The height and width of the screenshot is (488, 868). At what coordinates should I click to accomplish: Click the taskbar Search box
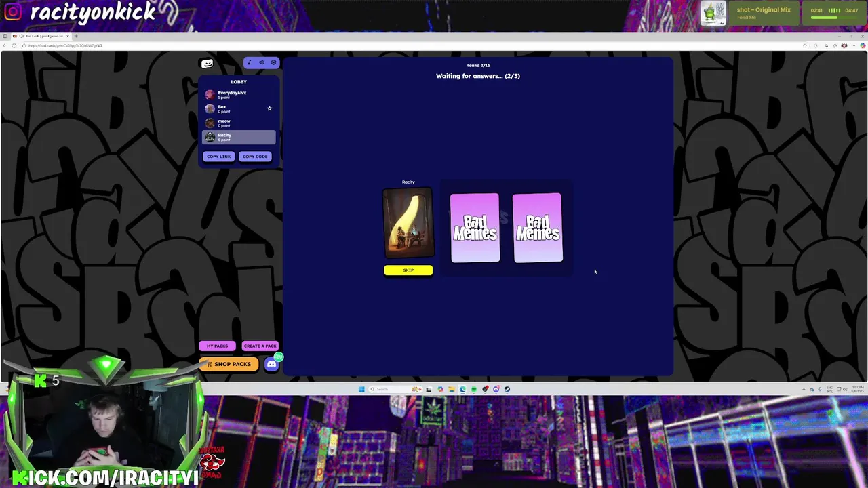pos(395,389)
